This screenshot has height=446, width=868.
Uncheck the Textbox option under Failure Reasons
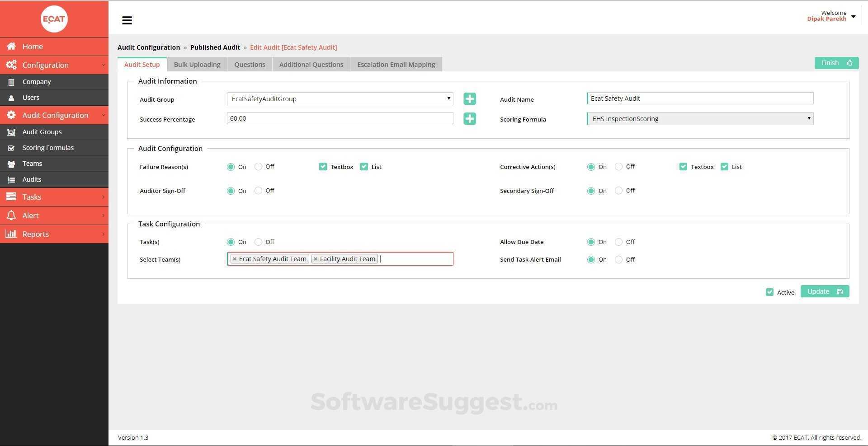[x=323, y=166]
